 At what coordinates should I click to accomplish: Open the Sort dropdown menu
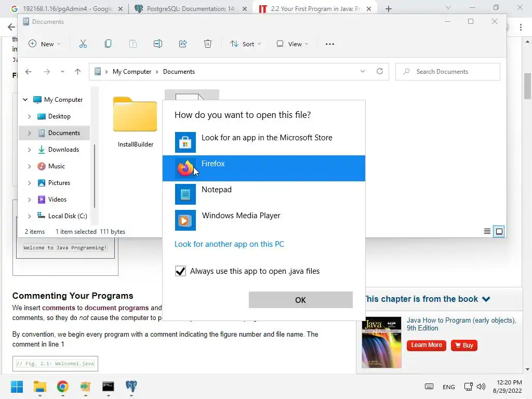(x=245, y=44)
